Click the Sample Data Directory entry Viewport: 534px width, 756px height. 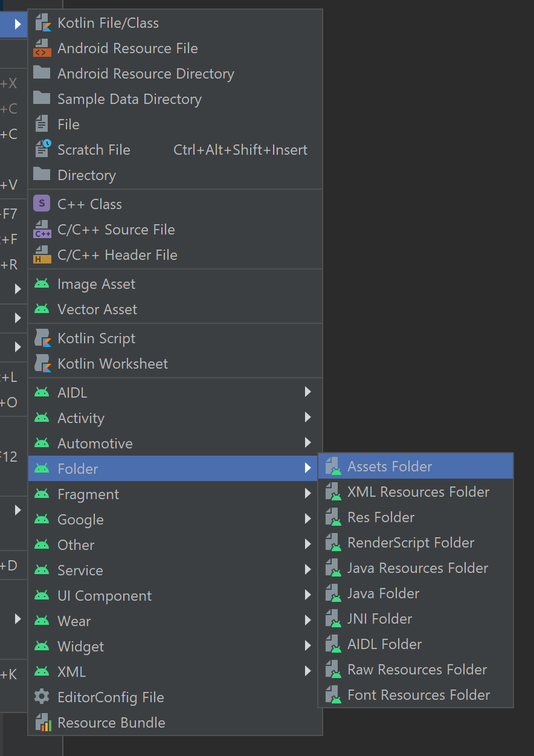(130, 99)
